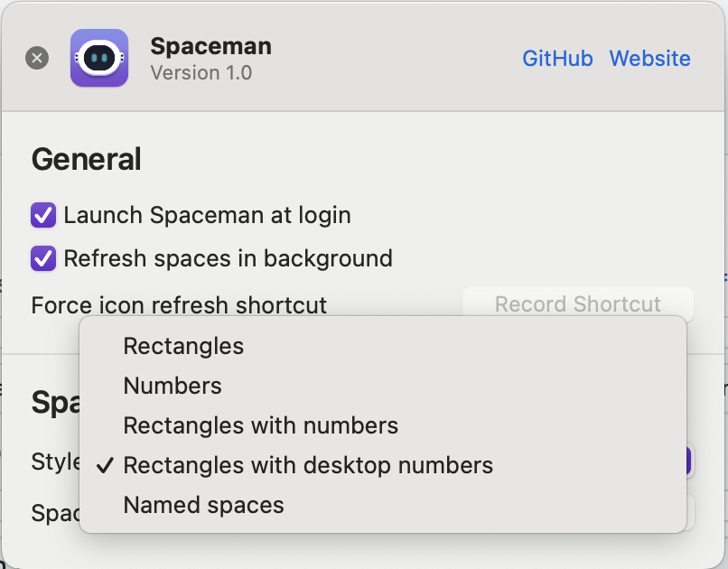Disable Launch Spaceman at login
This screenshot has width=728, height=569.
(x=43, y=216)
